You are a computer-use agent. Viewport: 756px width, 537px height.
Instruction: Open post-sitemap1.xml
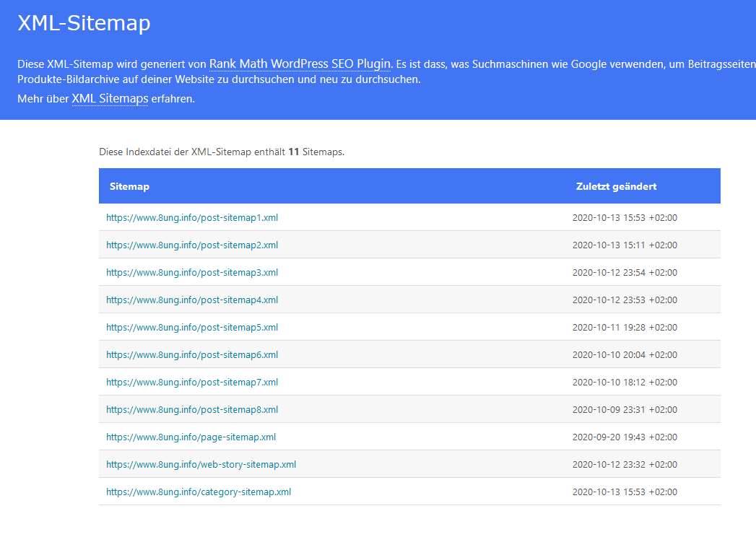coord(192,217)
